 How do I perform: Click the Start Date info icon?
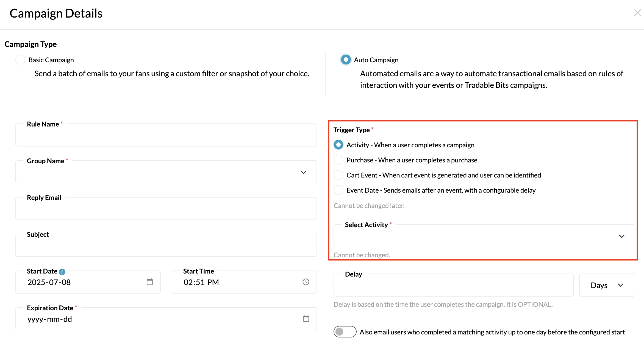tap(62, 272)
